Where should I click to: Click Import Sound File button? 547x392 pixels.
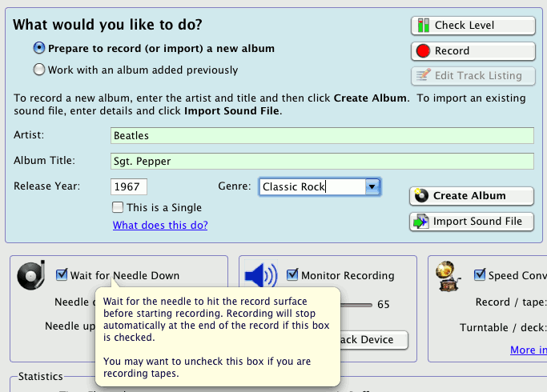472,222
